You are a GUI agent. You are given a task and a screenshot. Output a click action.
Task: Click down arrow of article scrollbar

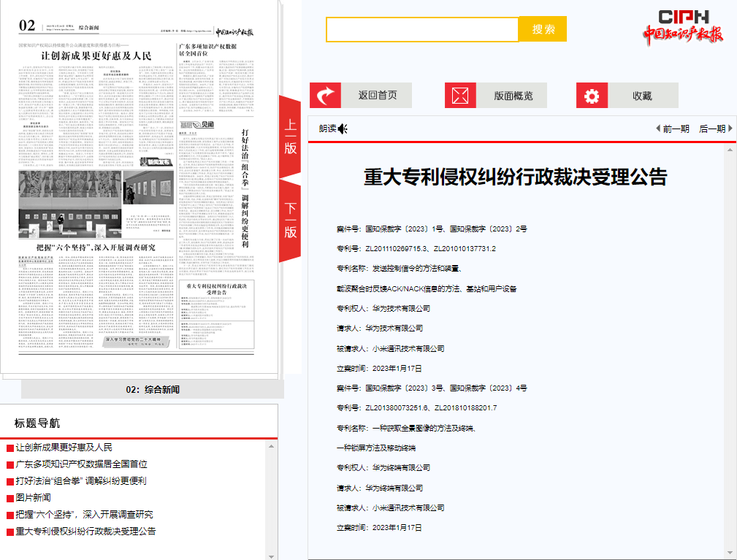click(x=730, y=553)
